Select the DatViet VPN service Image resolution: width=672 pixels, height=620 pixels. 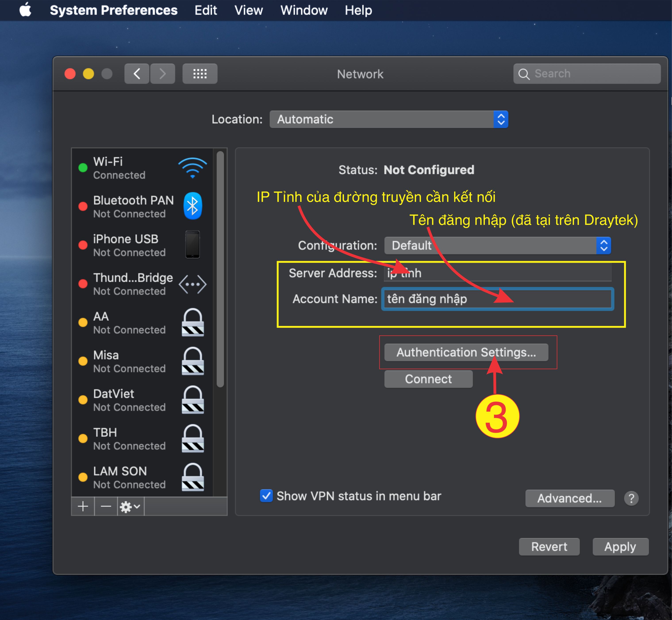(142, 400)
